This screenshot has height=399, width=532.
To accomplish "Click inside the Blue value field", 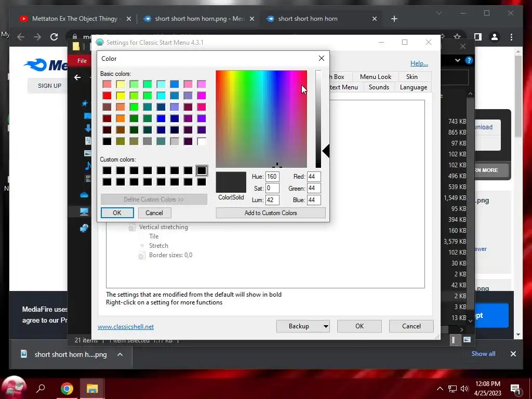I will tap(314, 200).
